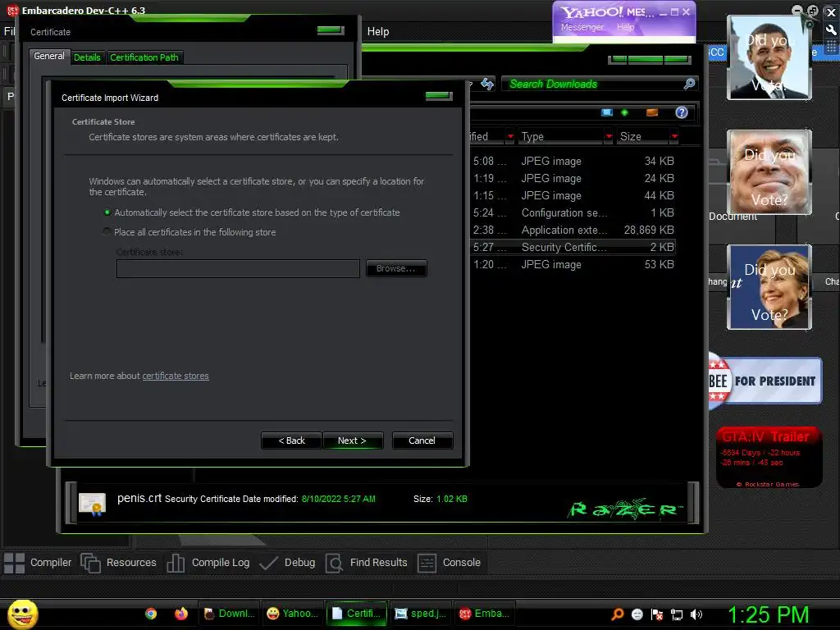
Task: Click the Type column header
Action: [x=561, y=137]
